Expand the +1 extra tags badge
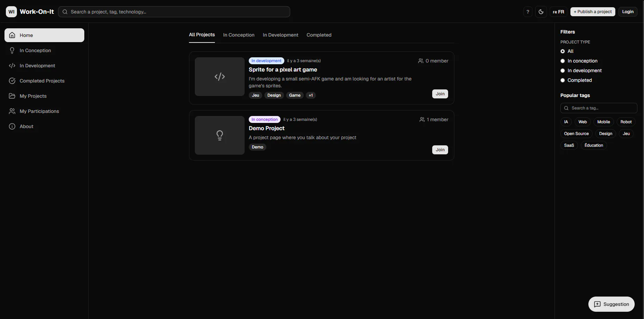Screen dimensions: 644x319 pos(311,95)
